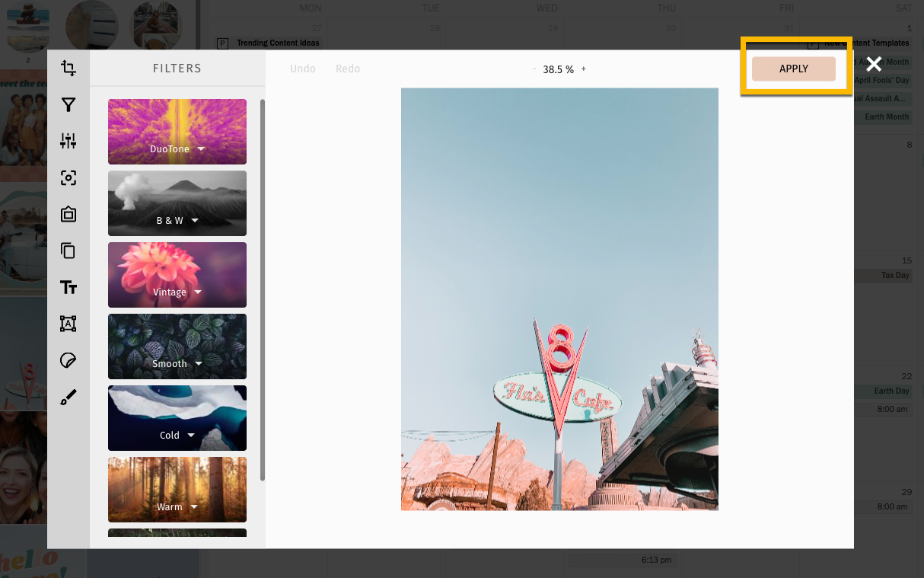Viewport: 924px width, 578px height.
Task: Expand the Warm filter dropdown arrow
Action: (x=194, y=507)
